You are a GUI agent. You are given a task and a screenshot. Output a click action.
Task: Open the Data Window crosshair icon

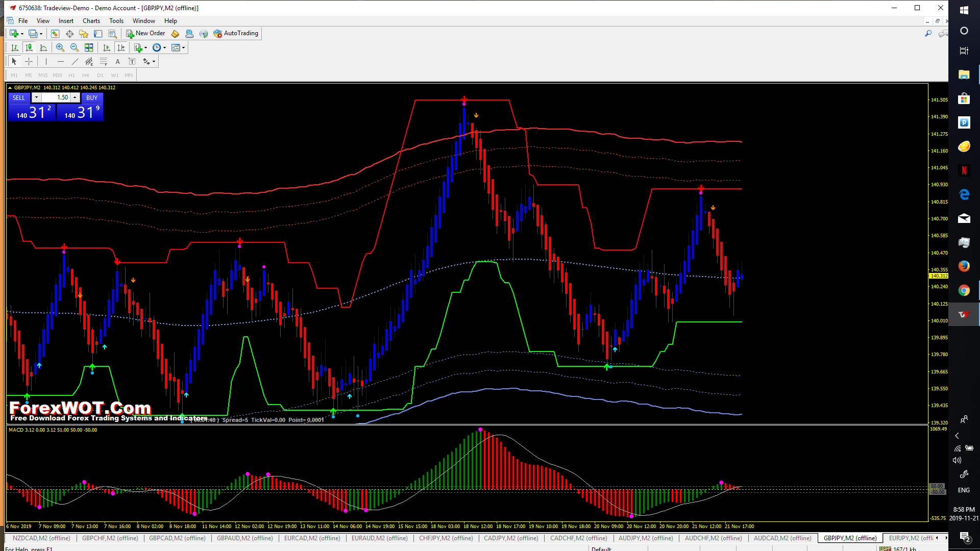pos(69,34)
